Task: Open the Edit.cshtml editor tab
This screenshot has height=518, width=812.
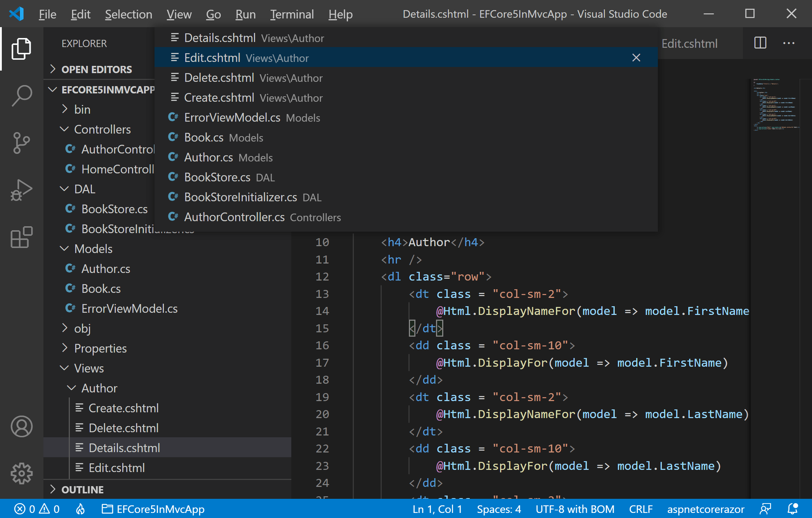Action: (689, 43)
